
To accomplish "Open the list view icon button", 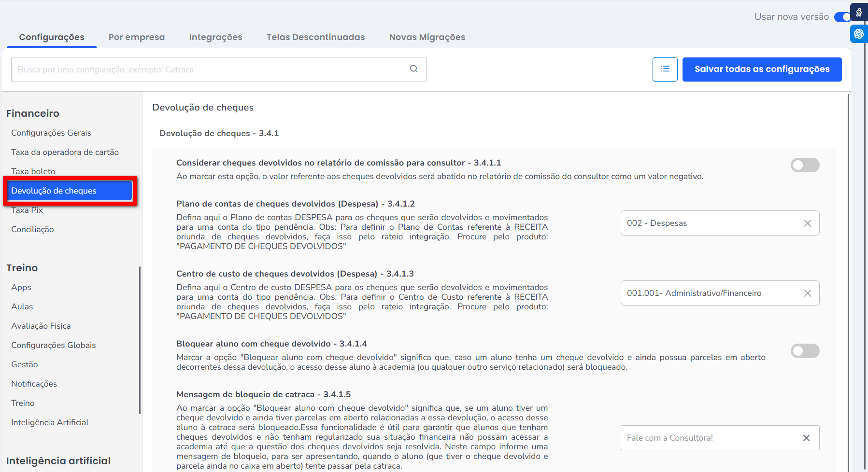I will (x=665, y=69).
